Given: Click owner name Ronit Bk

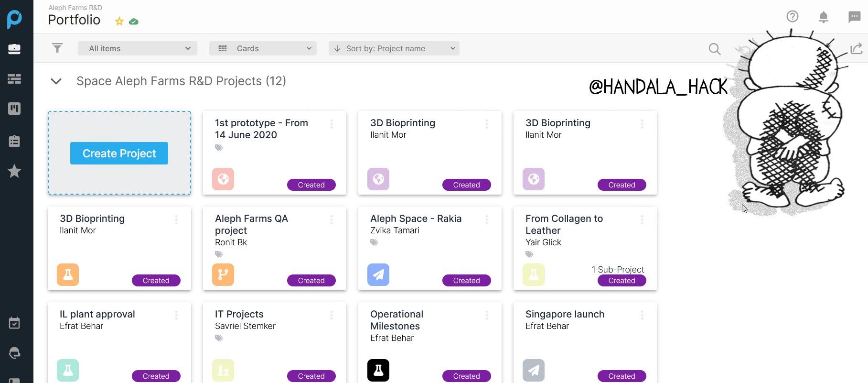Looking at the screenshot, I should [x=231, y=242].
